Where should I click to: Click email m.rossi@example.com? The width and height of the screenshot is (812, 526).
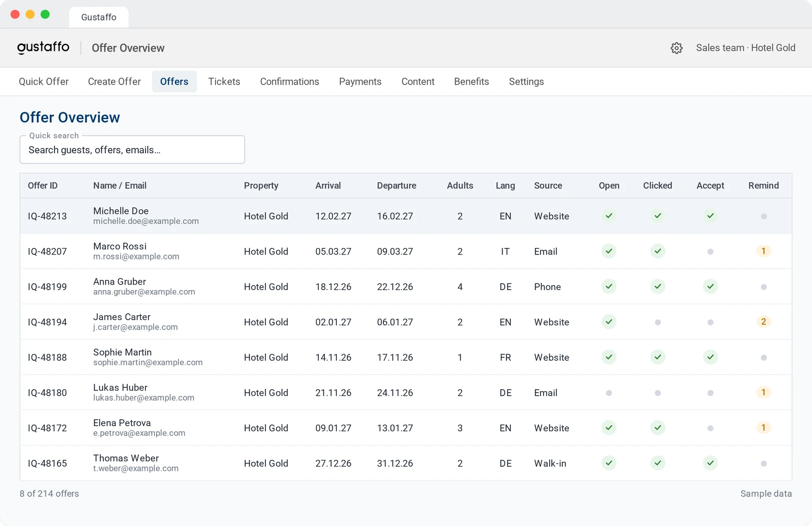136,256
